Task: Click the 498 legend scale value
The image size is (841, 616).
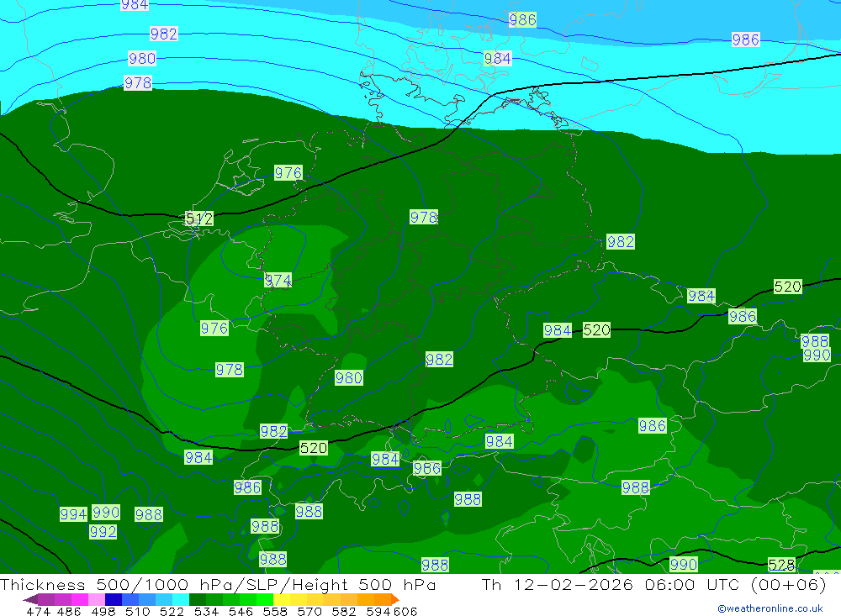Action: point(103,611)
